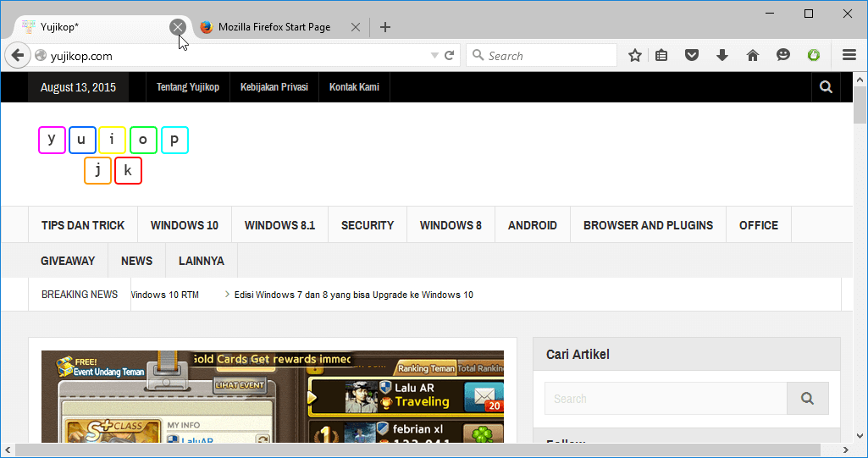Open a new tab with plus button
This screenshot has height=458, width=868.
pos(385,27)
